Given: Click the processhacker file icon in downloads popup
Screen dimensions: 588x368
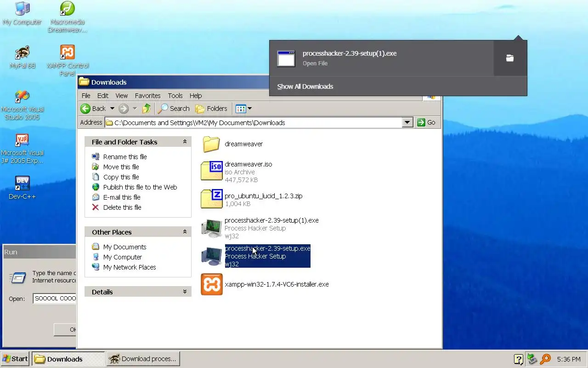Looking at the screenshot, I should (286, 58).
